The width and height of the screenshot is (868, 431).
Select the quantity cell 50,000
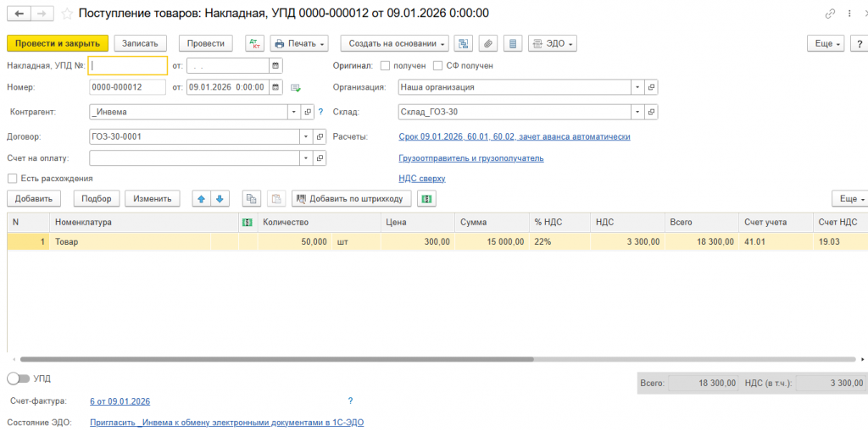pyautogui.click(x=295, y=242)
